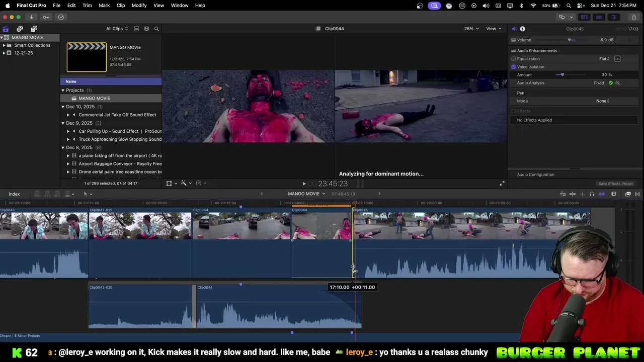Search the browser with magnifier icon
The width and height of the screenshot is (644, 362).
pyautogui.click(x=156, y=29)
